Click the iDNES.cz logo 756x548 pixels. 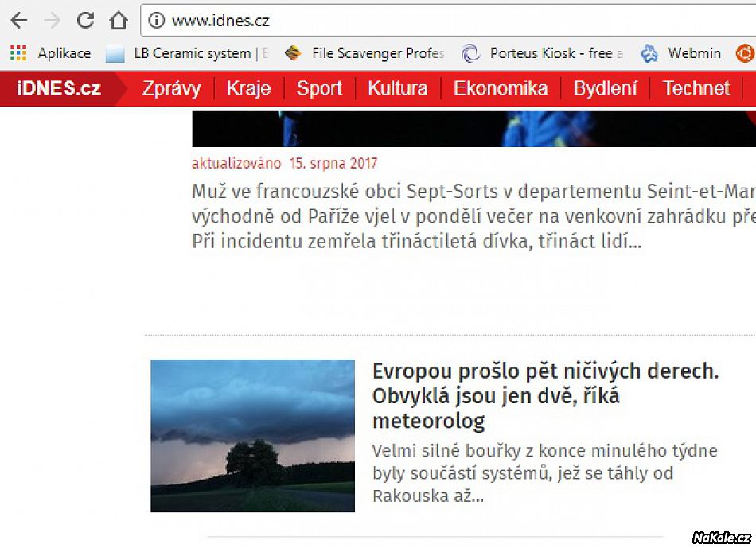click(59, 88)
